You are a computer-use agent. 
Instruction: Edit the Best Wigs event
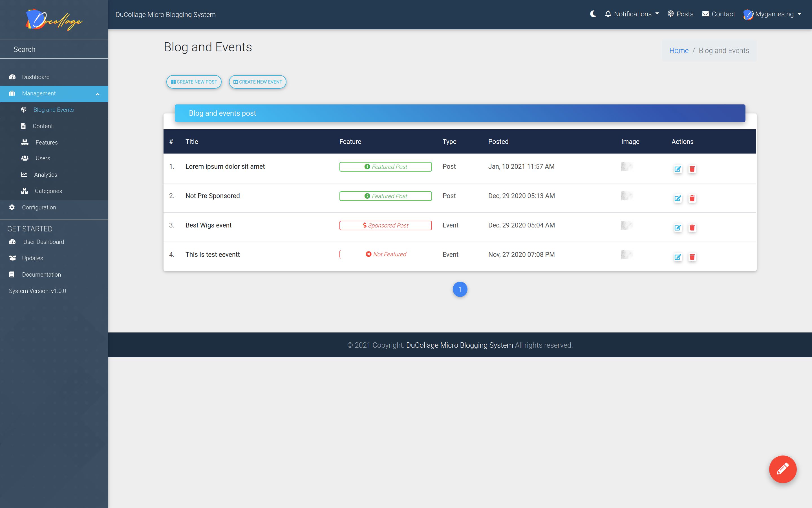(678, 228)
